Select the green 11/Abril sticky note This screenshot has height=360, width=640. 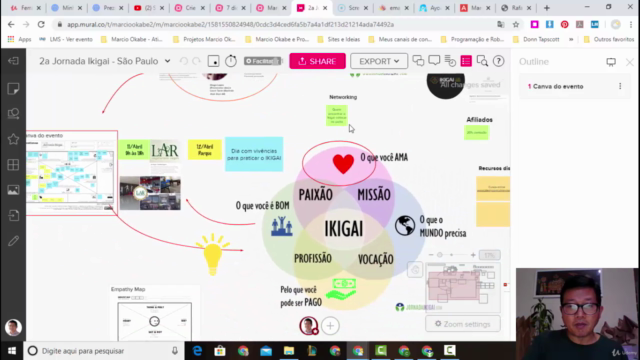coord(134,150)
